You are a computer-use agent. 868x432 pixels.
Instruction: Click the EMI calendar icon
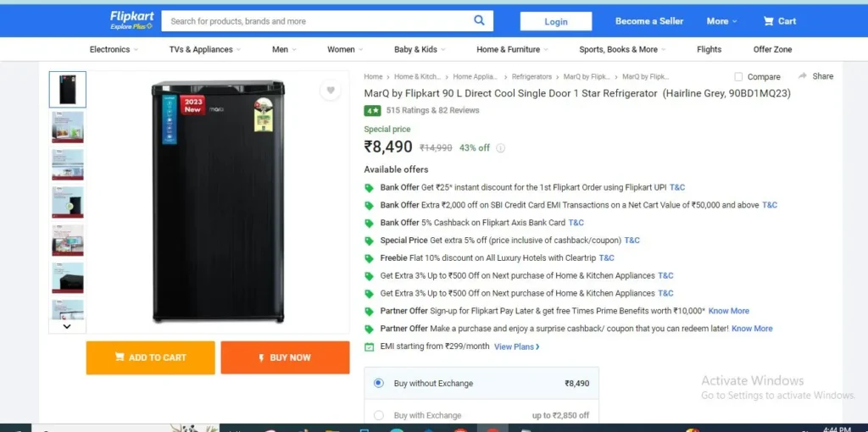tap(370, 346)
